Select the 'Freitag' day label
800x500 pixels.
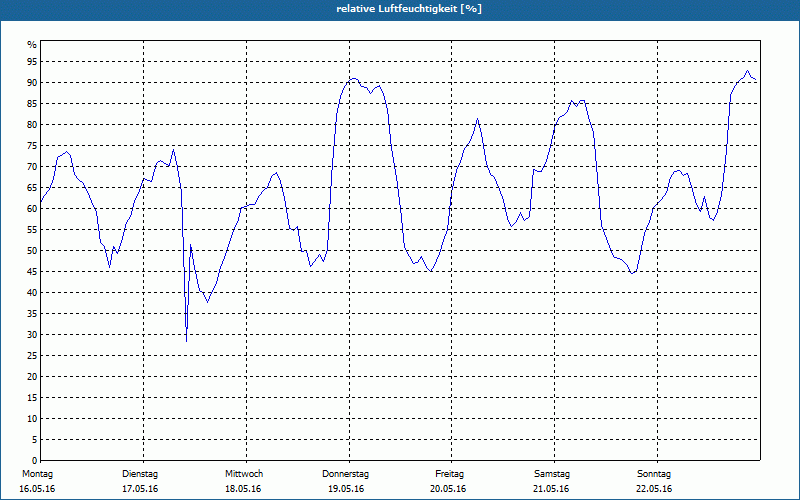pos(449,474)
